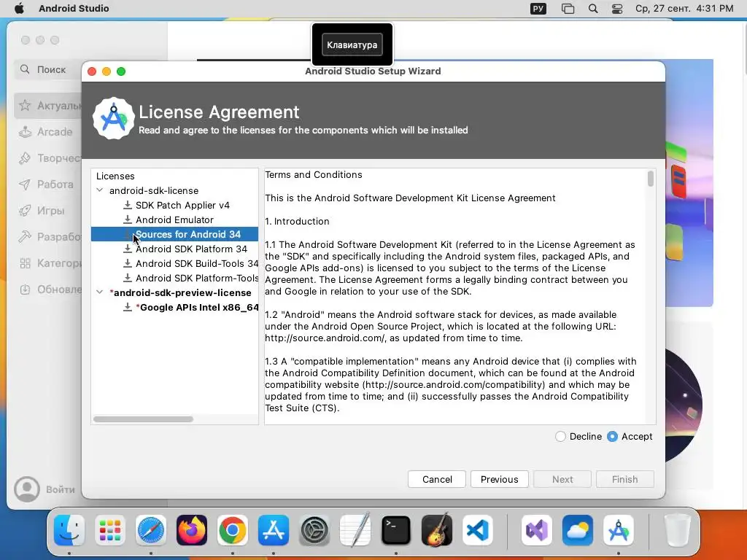
Task: Click the license text vertical scrollbar thumb
Action: click(650, 179)
